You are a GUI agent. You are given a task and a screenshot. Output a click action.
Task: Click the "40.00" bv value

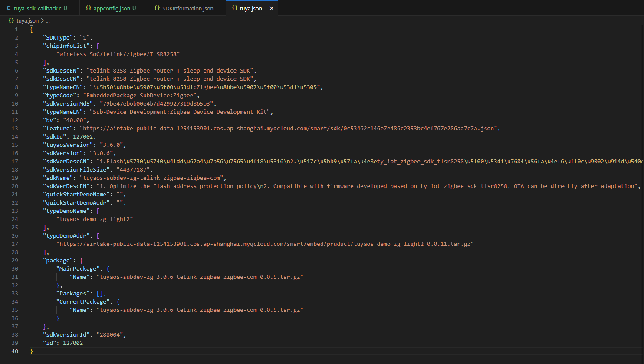pyautogui.click(x=75, y=120)
